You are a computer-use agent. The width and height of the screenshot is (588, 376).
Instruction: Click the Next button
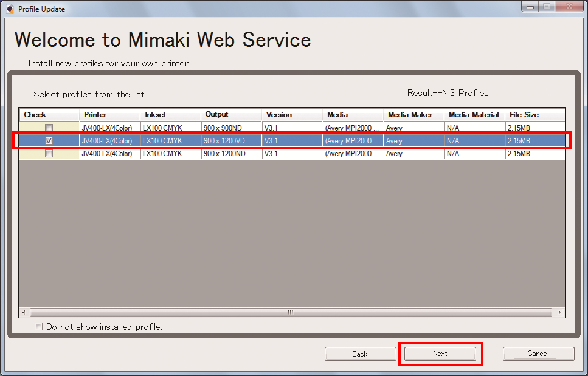pyautogui.click(x=440, y=354)
